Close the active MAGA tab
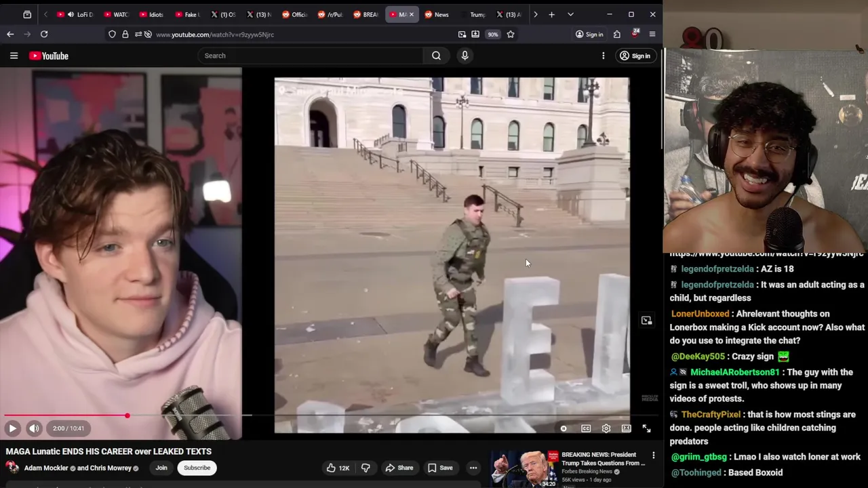The height and width of the screenshot is (488, 868). click(411, 14)
